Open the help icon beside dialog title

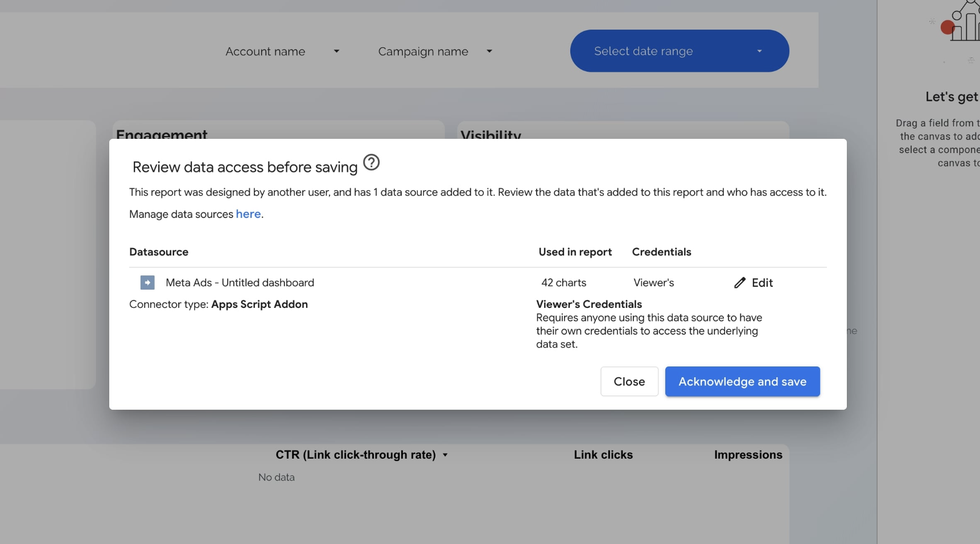371,163
